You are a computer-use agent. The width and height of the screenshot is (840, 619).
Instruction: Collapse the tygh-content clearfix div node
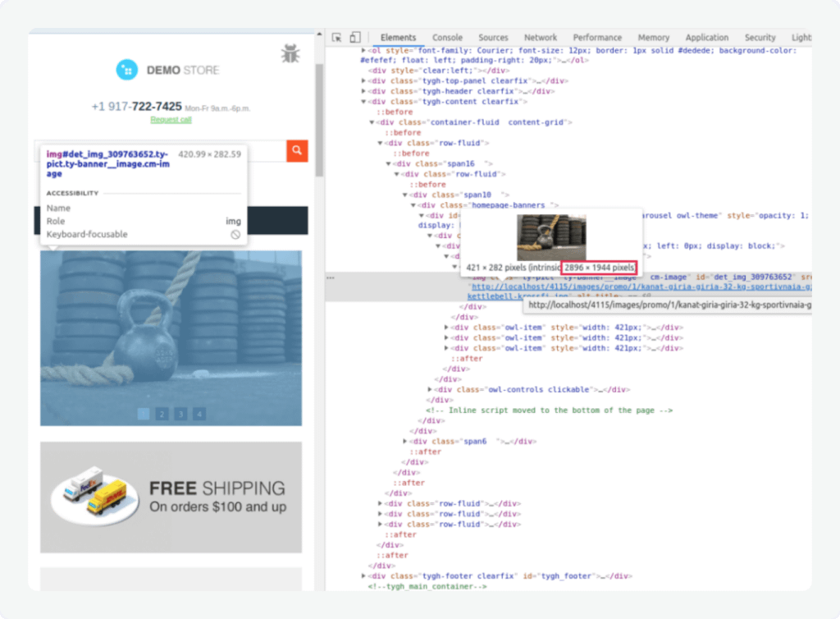[364, 102]
